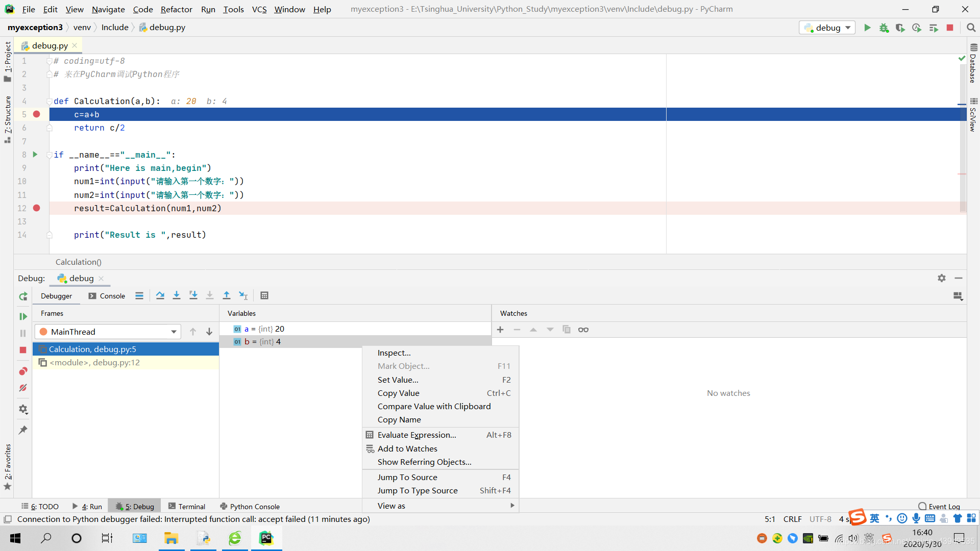Image resolution: width=980 pixels, height=551 pixels.
Task: Open the Refactor menu
Action: pyautogui.click(x=177, y=9)
